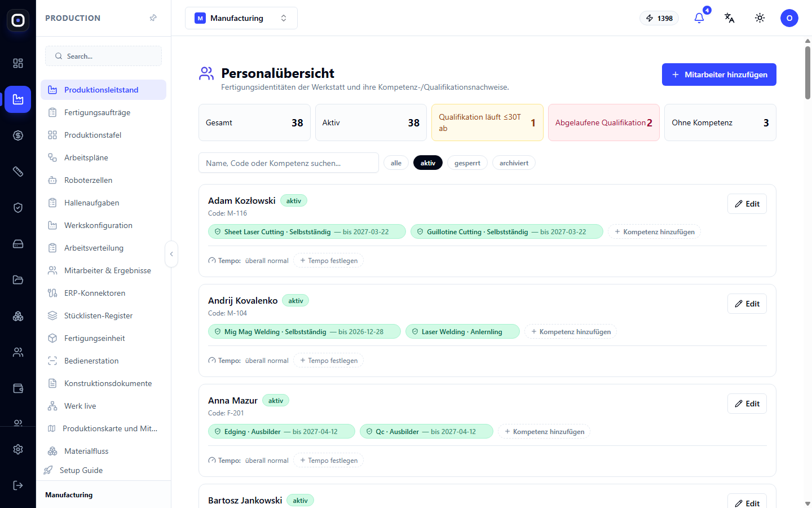Filter the staff list by 'alle'
This screenshot has width=812, height=508.
point(396,163)
